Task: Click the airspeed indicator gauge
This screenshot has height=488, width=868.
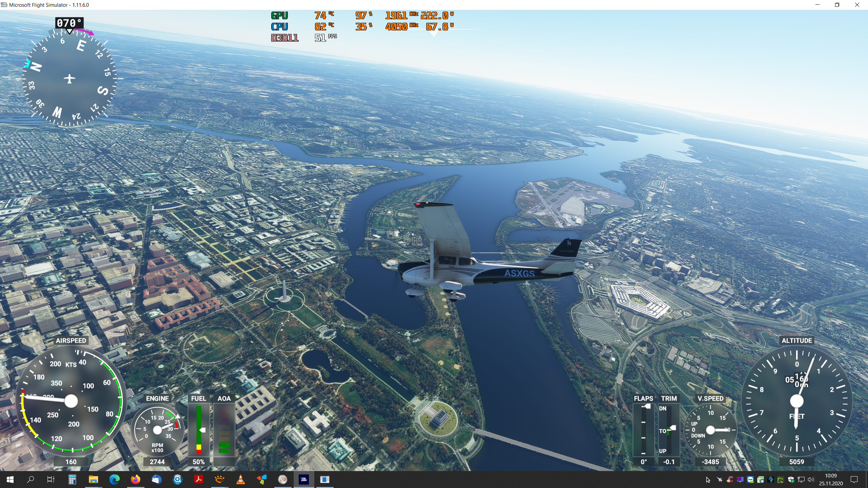Action: pyautogui.click(x=71, y=401)
